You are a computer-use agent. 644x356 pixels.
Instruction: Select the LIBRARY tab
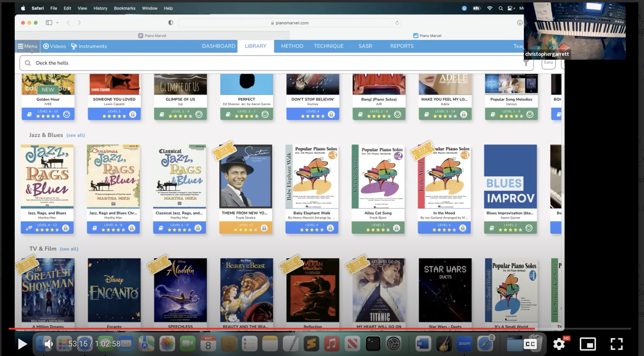click(255, 46)
